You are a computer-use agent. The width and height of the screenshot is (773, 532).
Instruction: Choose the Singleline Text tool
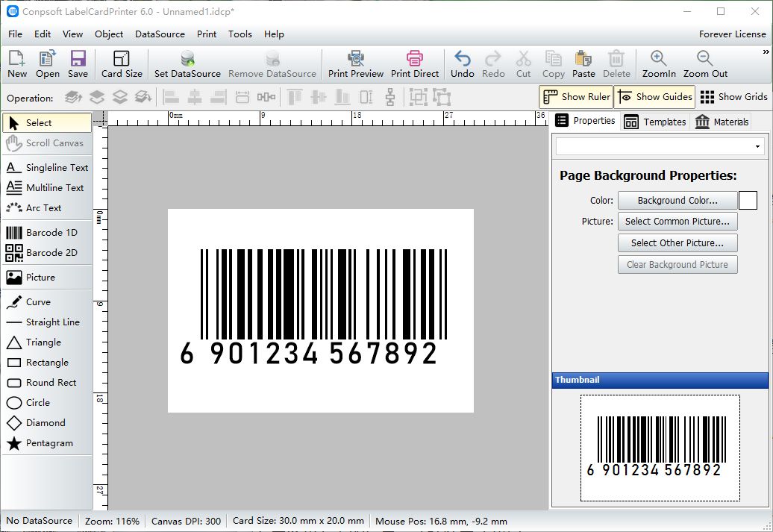click(47, 168)
